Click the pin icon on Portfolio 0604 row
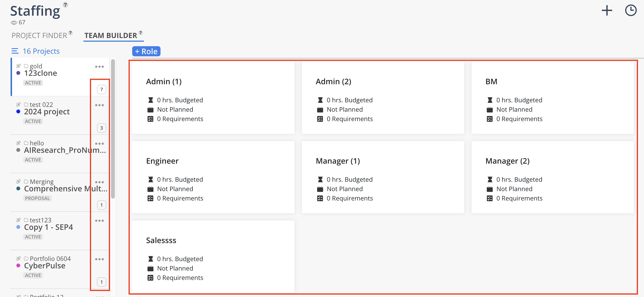Screen dimensions: 644x297 (x=19, y=259)
